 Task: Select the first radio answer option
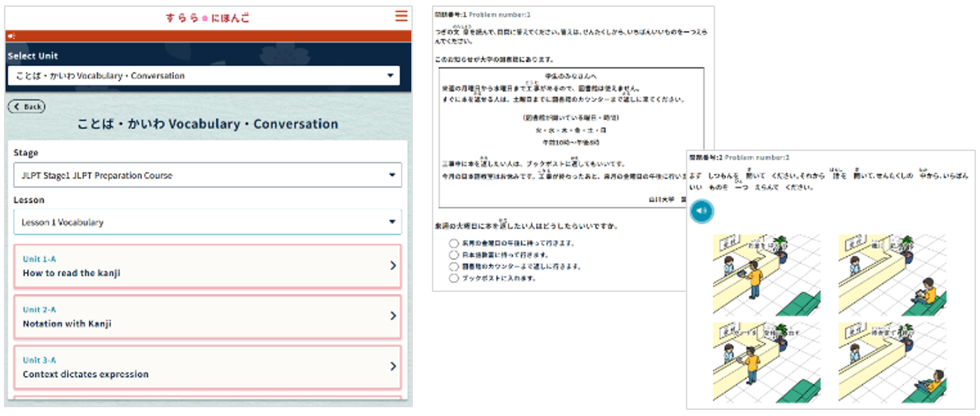[453, 243]
